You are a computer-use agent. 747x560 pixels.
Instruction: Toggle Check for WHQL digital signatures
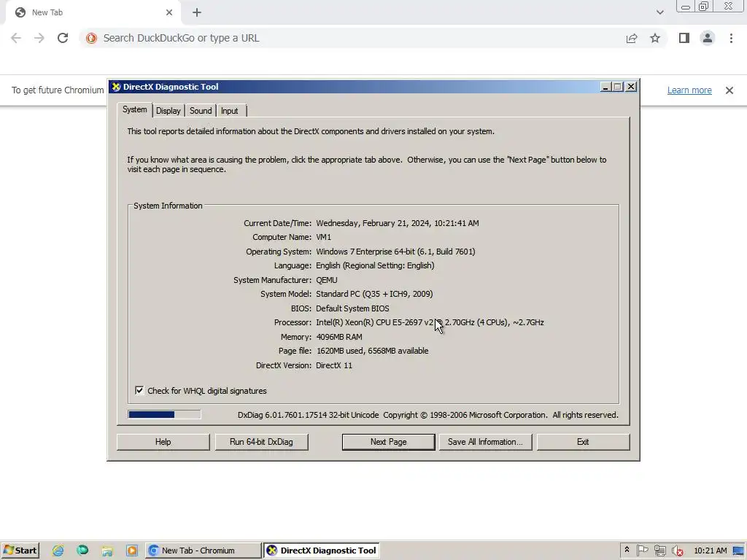[139, 391]
